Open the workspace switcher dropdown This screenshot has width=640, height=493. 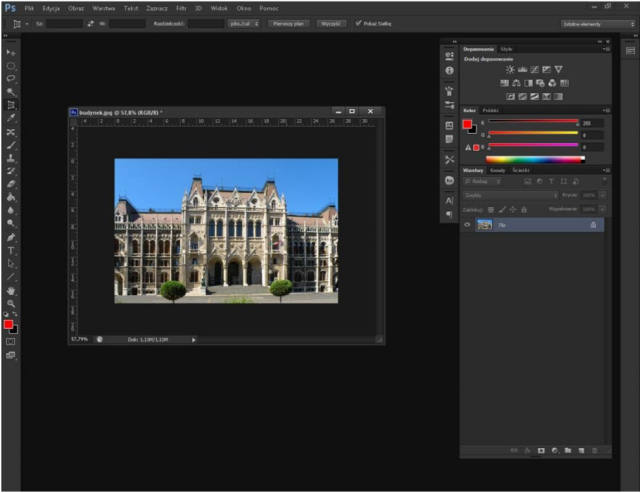coord(598,24)
